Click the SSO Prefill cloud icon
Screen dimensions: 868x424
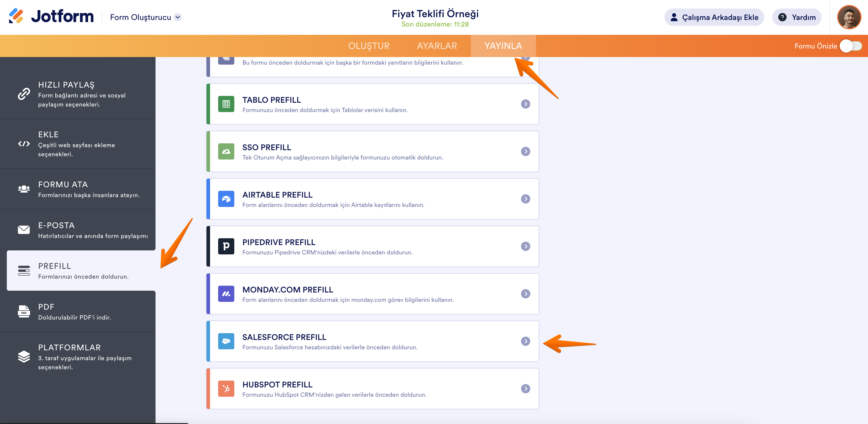226,151
